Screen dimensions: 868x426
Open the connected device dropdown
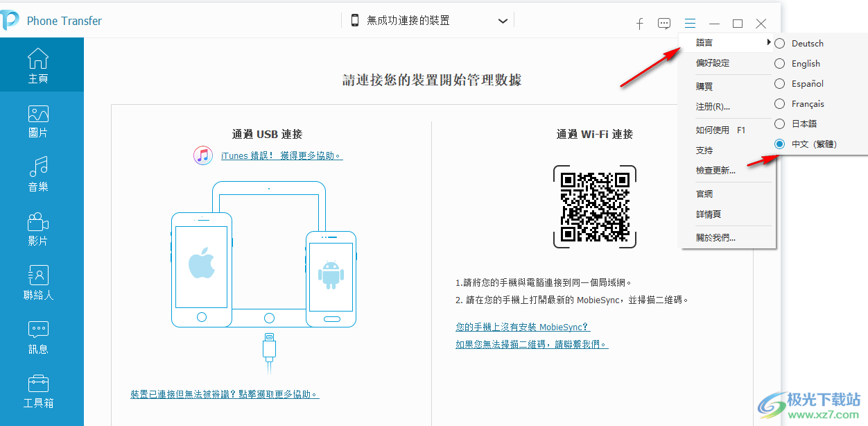(503, 21)
